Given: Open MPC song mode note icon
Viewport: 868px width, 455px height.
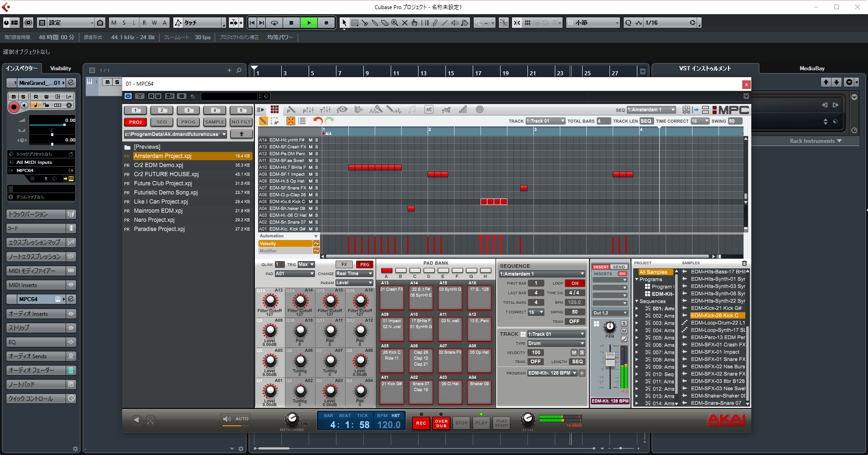Looking at the screenshot, I should 412,110.
